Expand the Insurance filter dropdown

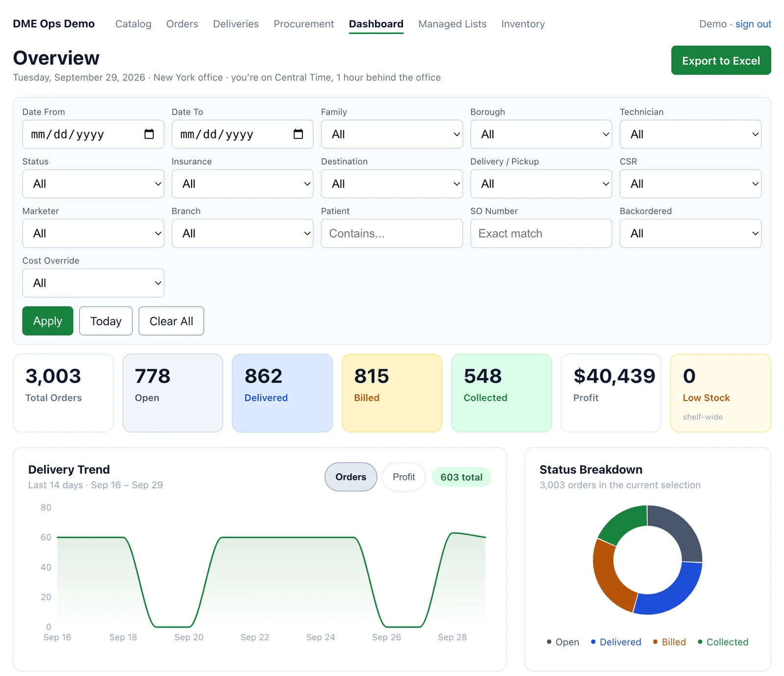tap(243, 184)
